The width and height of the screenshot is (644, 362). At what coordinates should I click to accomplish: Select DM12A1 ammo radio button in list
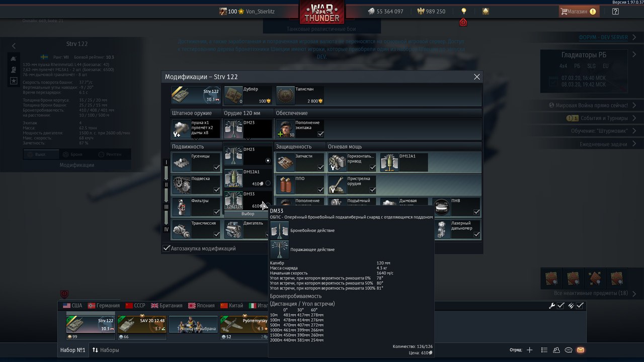[268, 183]
